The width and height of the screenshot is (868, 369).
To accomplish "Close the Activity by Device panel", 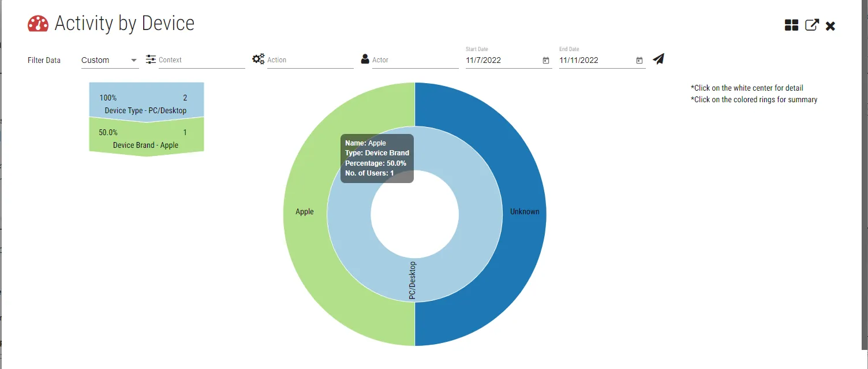I will coord(830,26).
